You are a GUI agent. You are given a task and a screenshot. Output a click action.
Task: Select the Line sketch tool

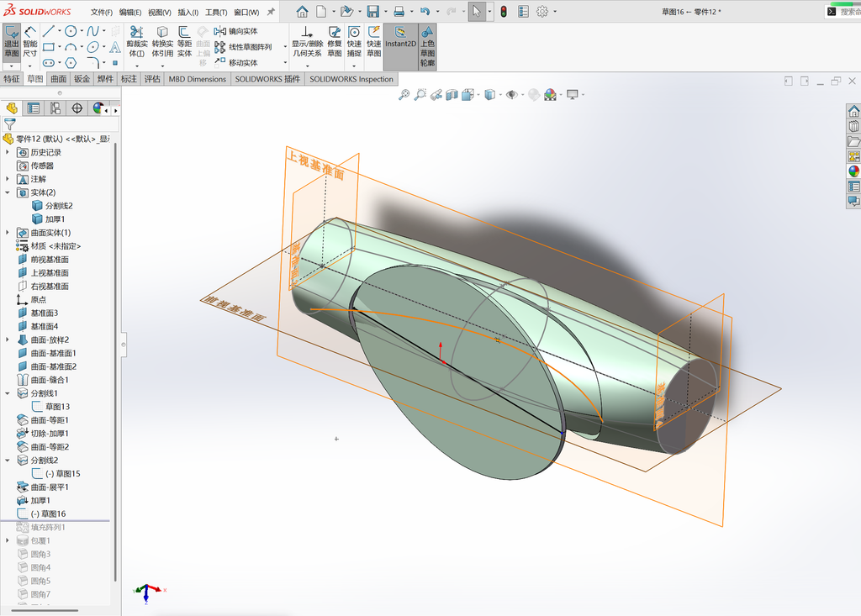pos(48,31)
